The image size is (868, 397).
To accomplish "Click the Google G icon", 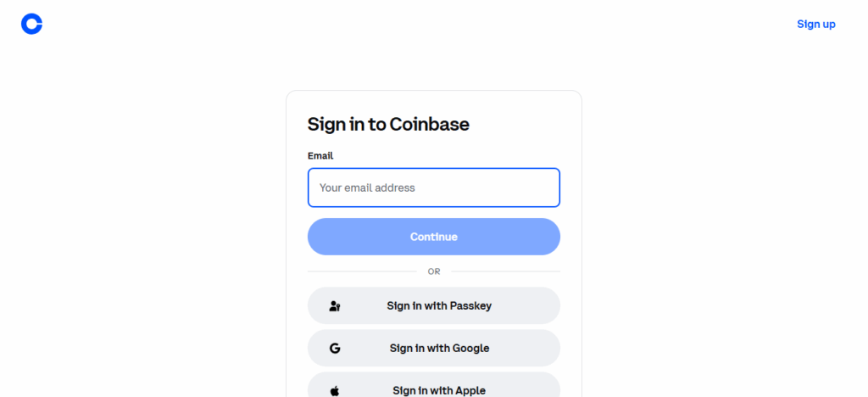I will tap(335, 349).
